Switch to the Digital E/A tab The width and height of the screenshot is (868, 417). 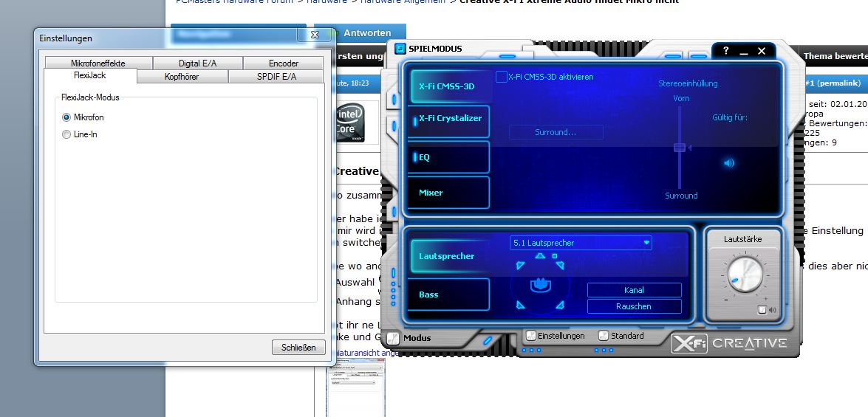(x=198, y=63)
